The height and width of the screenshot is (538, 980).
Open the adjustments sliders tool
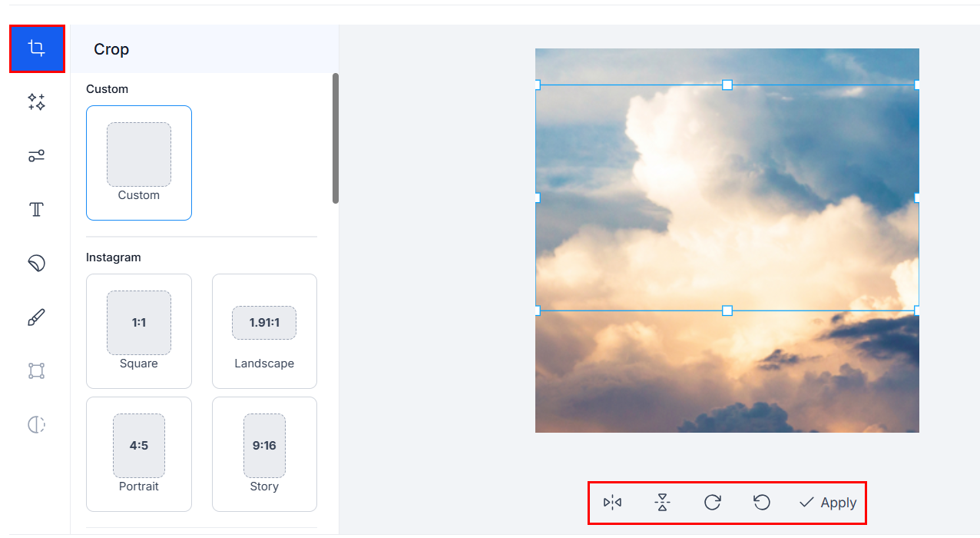(37, 156)
